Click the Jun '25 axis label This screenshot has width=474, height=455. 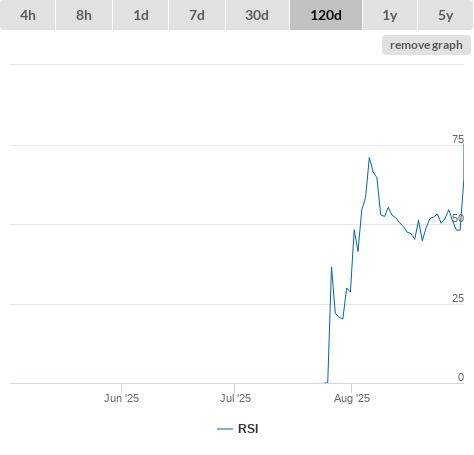(x=121, y=398)
